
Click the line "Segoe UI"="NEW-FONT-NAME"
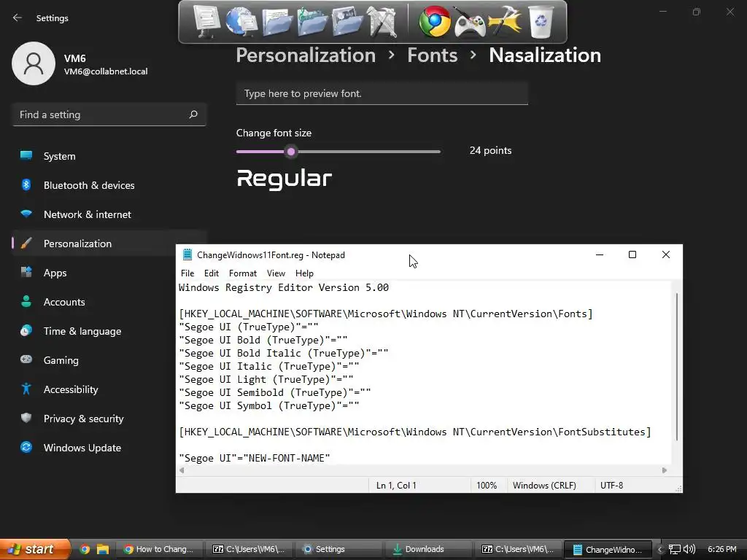click(x=255, y=458)
